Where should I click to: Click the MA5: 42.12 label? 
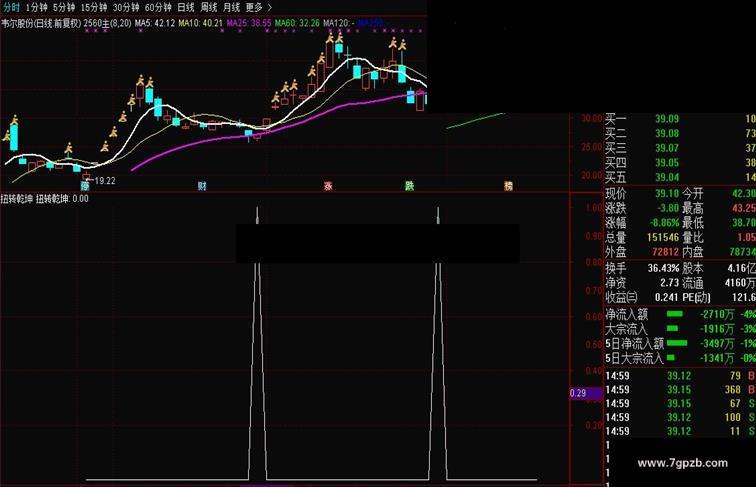click(154, 23)
